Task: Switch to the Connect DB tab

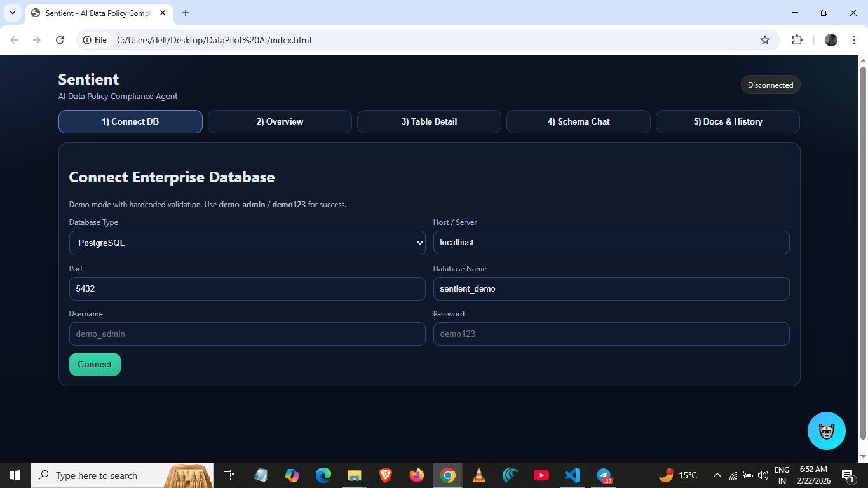Action: pyautogui.click(x=130, y=121)
